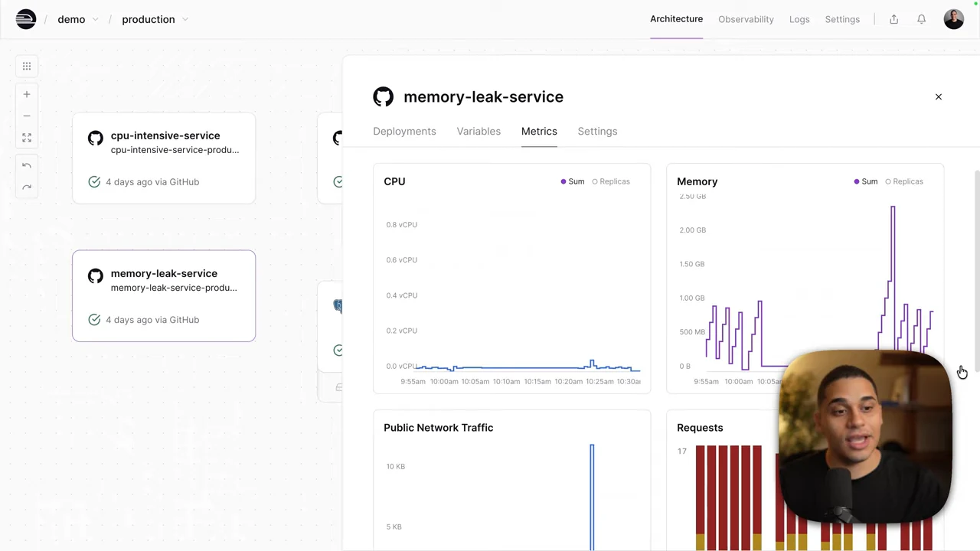Zoom in on canvas with plus icon
This screenshot has height=551, width=980.
[27, 94]
